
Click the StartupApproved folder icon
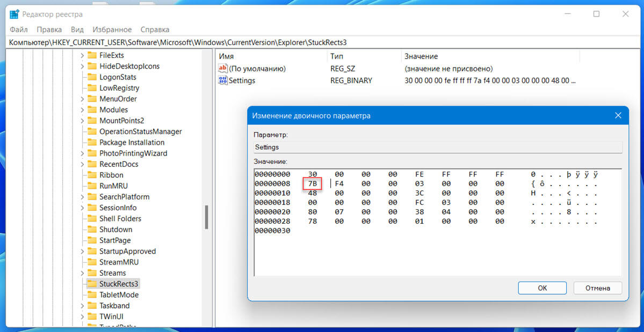pyautogui.click(x=92, y=251)
